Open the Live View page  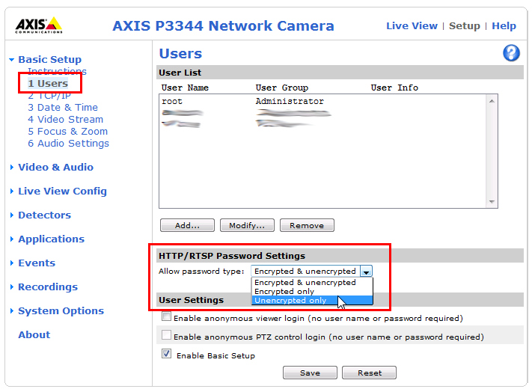tap(412, 25)
